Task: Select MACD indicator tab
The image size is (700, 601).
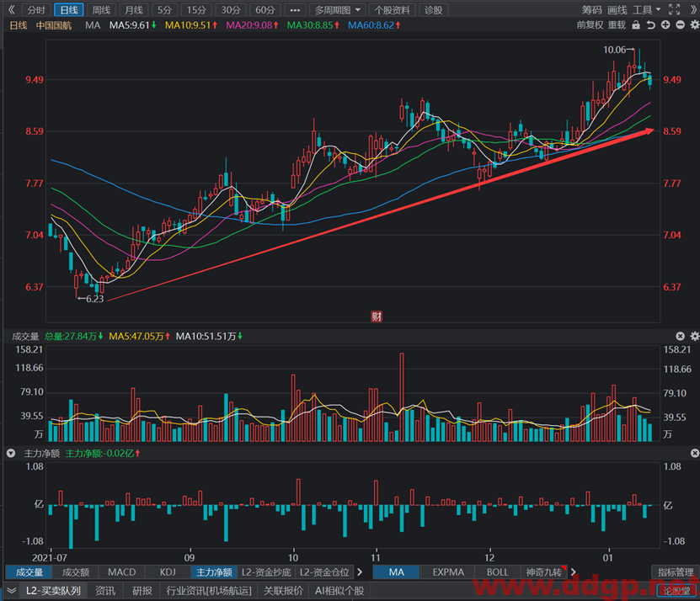Action: pos(121,572)
